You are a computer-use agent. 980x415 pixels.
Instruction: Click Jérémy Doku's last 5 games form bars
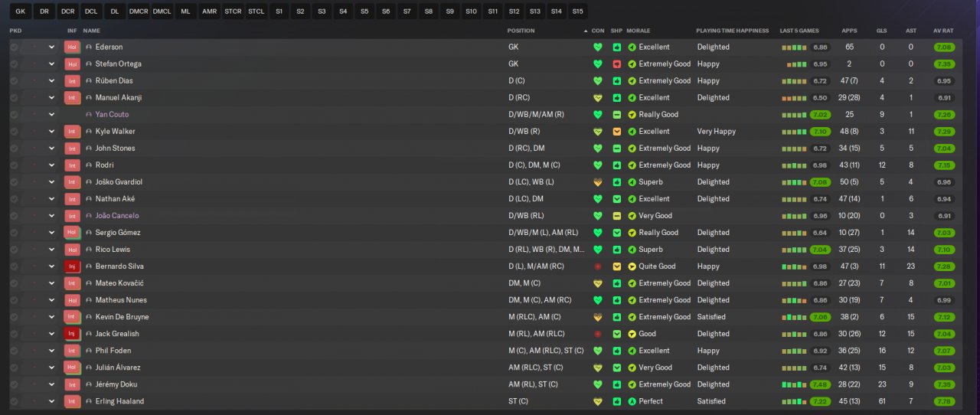794,384
